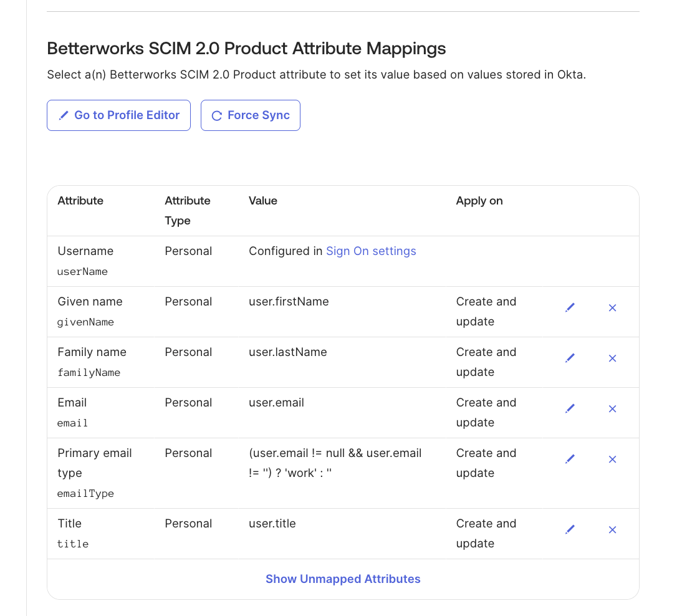
Task: Edit the Given name mapping
Action: 570,307
